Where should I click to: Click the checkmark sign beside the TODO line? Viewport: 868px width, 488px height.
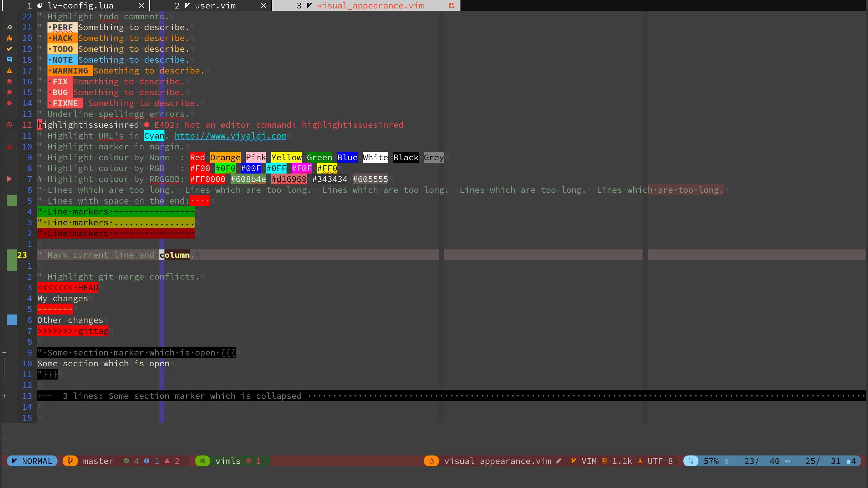click(9, 49)
